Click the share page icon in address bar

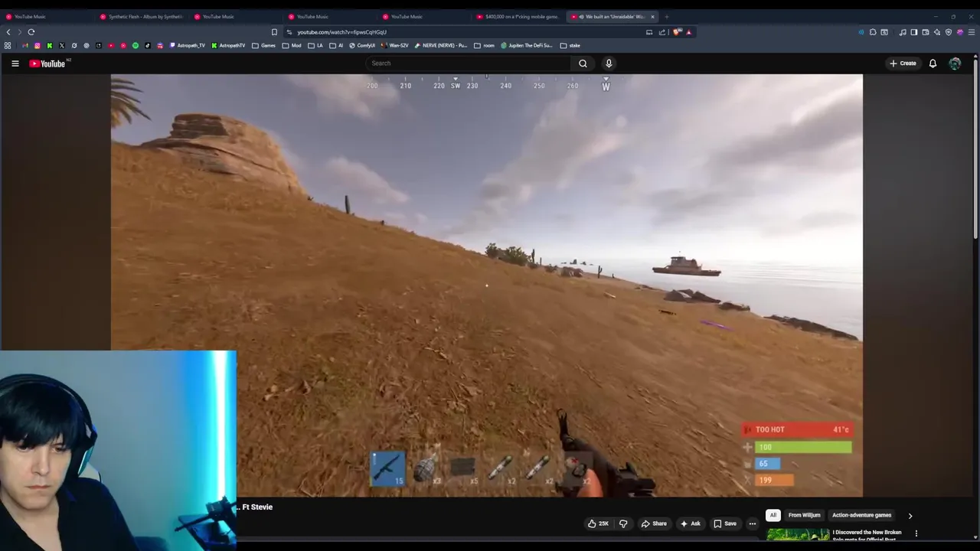pos(662,32)
